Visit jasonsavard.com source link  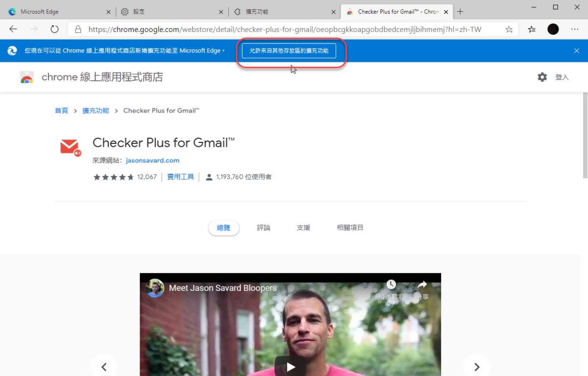(152, 160)
